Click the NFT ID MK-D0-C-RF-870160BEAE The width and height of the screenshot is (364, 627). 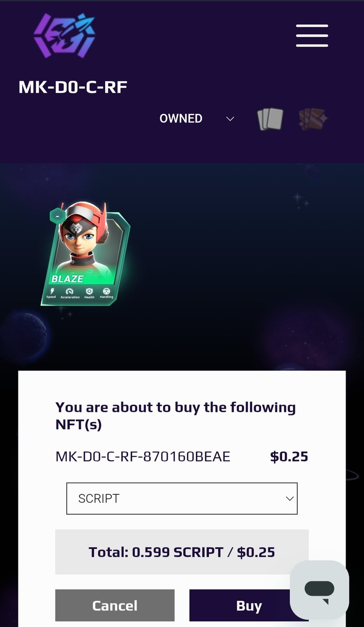pos(143,456)
